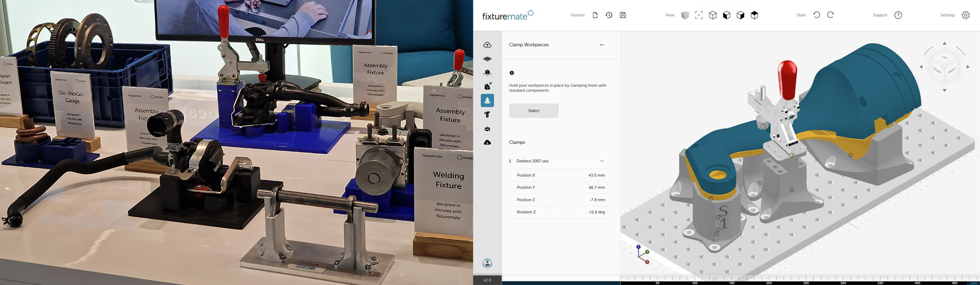Screen dimensions: 980x285
Task: Click the fit-to-view frame icon
Action: point(699,15)
